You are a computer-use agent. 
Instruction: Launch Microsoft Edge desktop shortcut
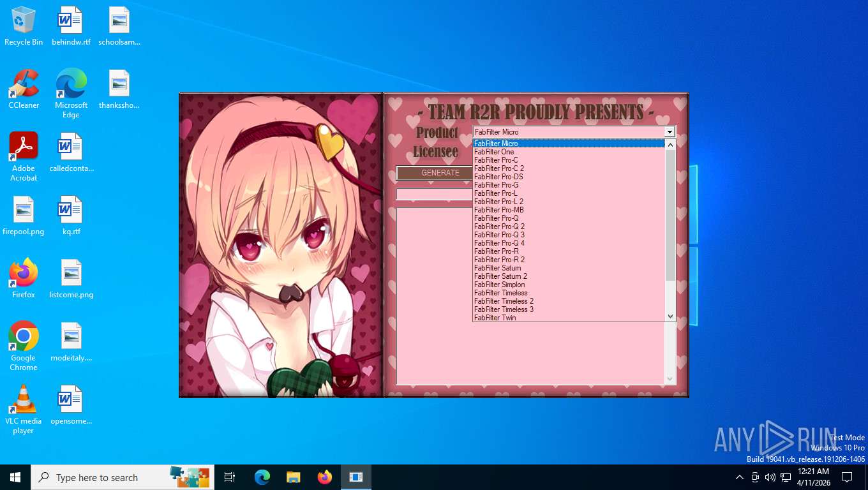pyautogui.click(x=71, y=93)
